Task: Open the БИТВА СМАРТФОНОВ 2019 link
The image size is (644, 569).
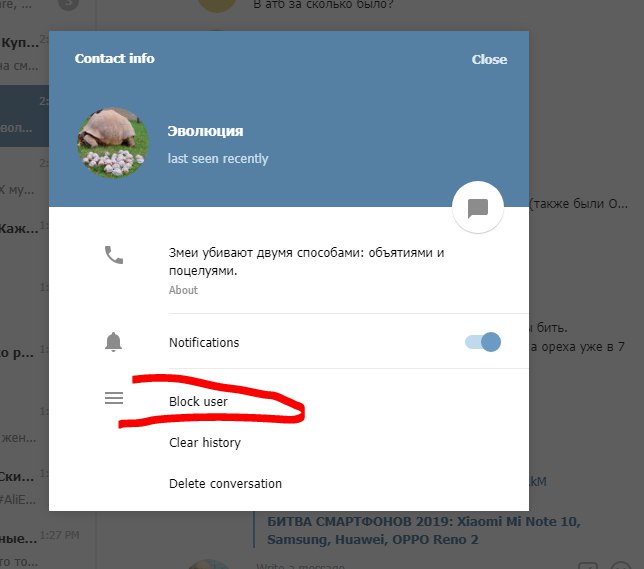Action: point(424,530)
